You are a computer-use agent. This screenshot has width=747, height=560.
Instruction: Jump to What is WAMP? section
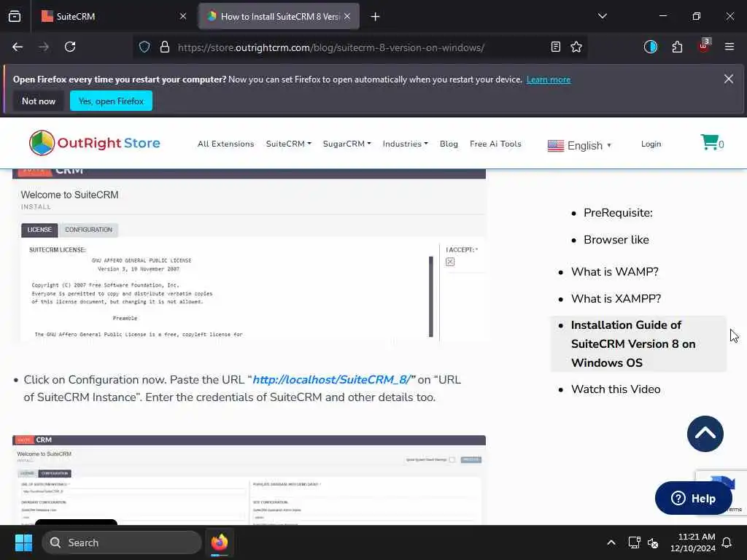point(614,272)
